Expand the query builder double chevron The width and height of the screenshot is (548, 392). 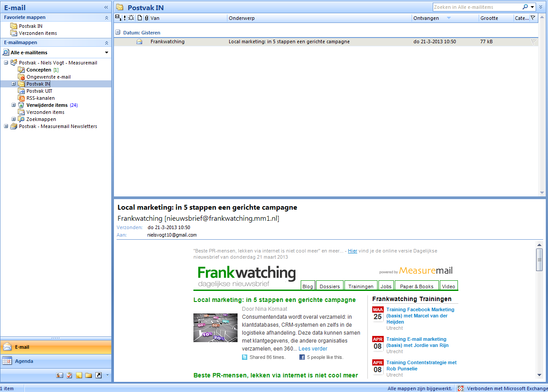[541, 7]
